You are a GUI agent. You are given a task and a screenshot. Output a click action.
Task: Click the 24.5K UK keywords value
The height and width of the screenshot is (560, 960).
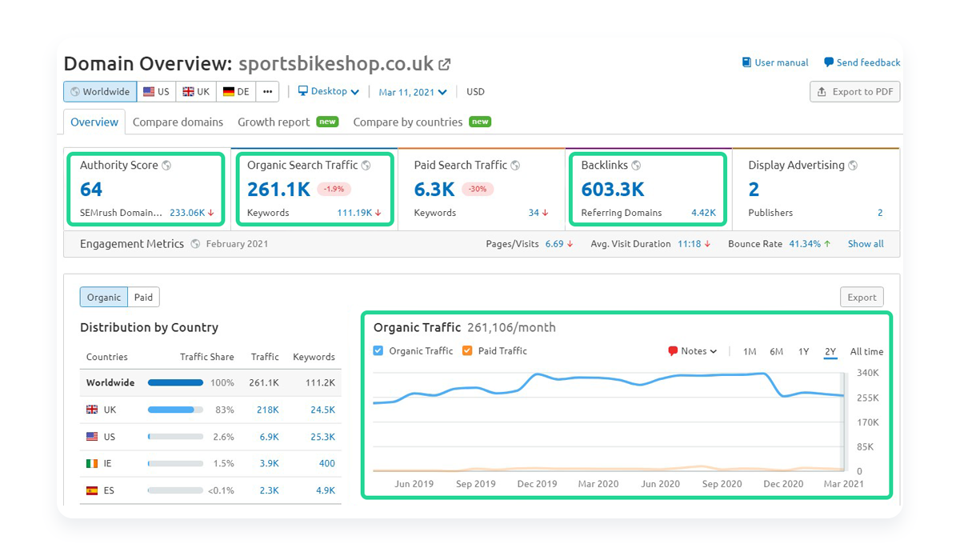(x=322, y=410)
